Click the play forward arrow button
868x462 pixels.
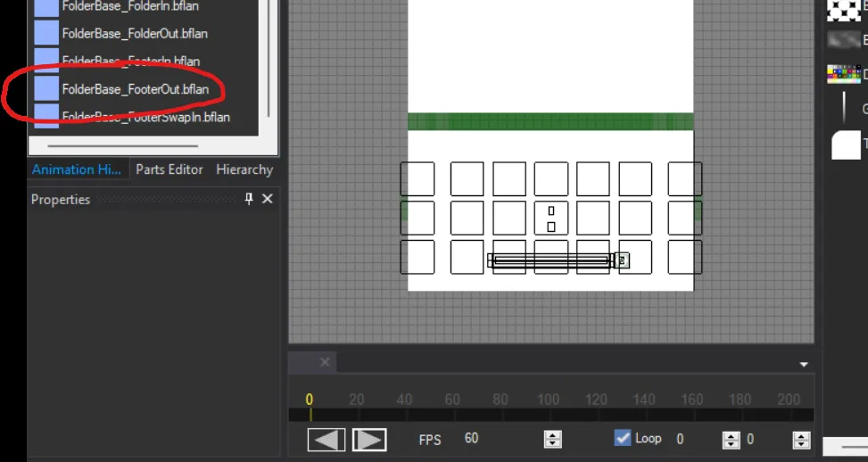tap(369, 440)
